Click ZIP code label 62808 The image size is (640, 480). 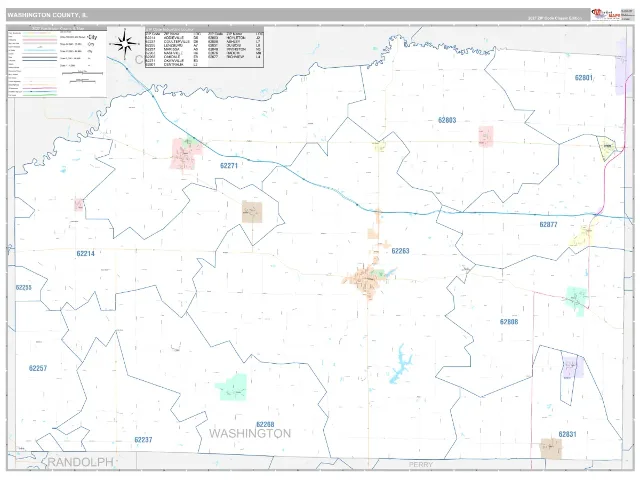pyautogui.click(x=509, y=322)
